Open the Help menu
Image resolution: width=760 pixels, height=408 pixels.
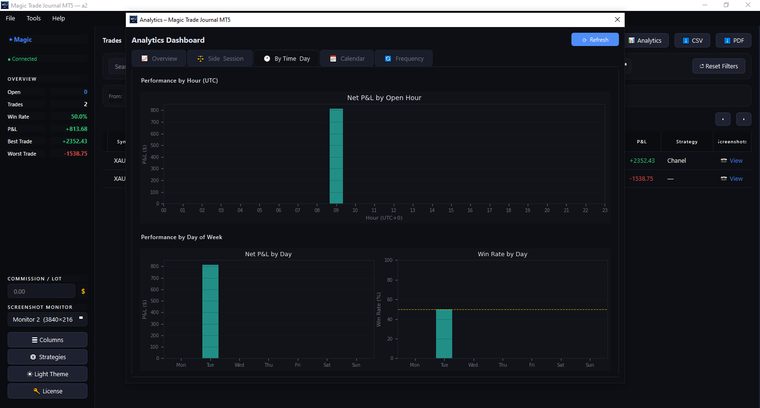[x=59, y=18]
